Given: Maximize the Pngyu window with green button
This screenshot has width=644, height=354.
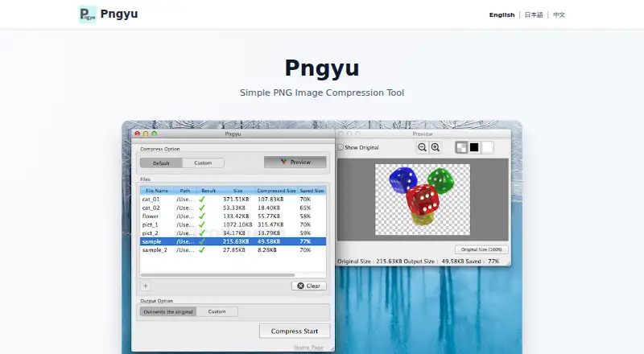Looking at the screenshot, I should click(155, 134).
